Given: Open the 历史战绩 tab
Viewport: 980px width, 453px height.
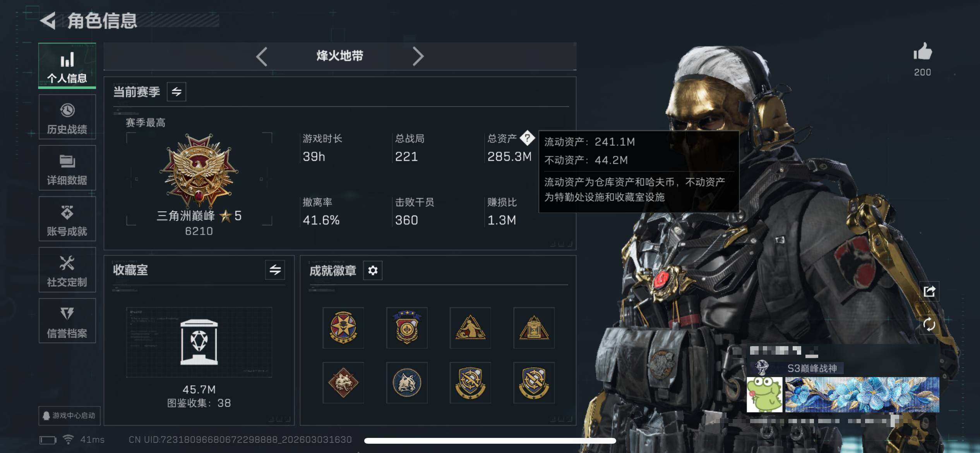Looking at the screenshot, I should pyautogui.click(x=67, y=118).
